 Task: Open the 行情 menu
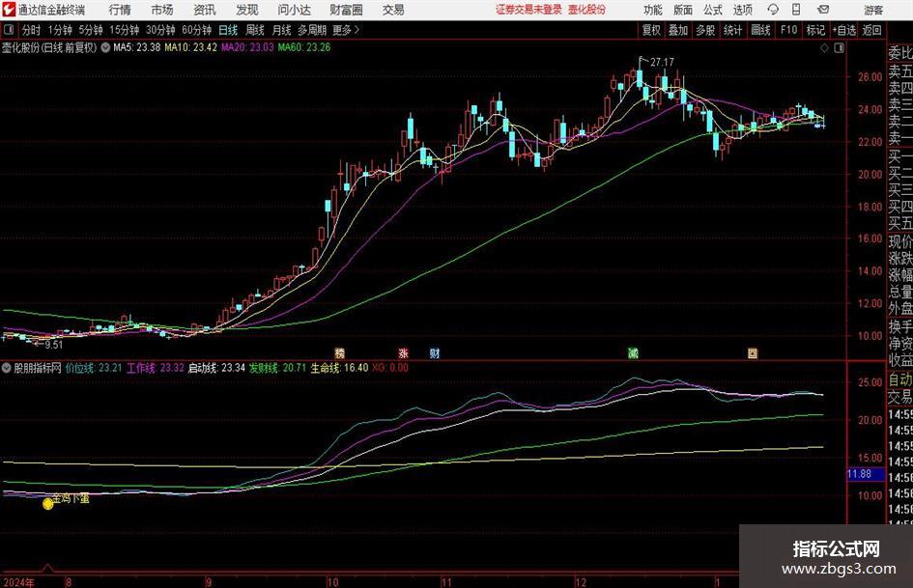(x=120, y=10)
